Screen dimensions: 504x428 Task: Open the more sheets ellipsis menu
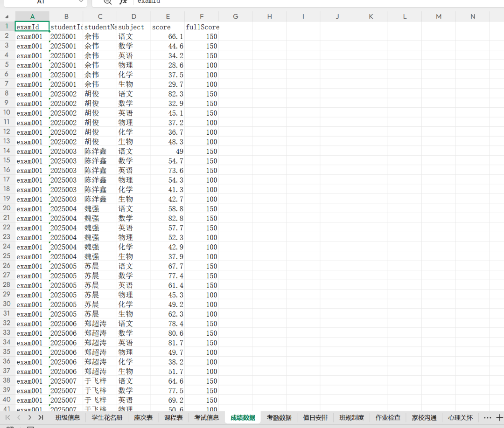(x=487, y=418)
